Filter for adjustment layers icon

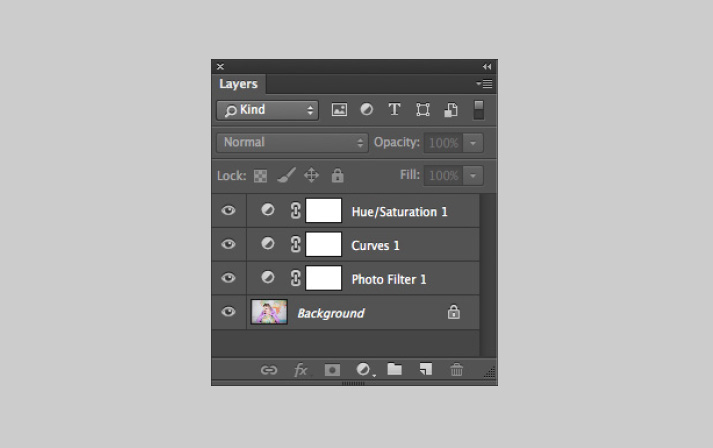367,109
